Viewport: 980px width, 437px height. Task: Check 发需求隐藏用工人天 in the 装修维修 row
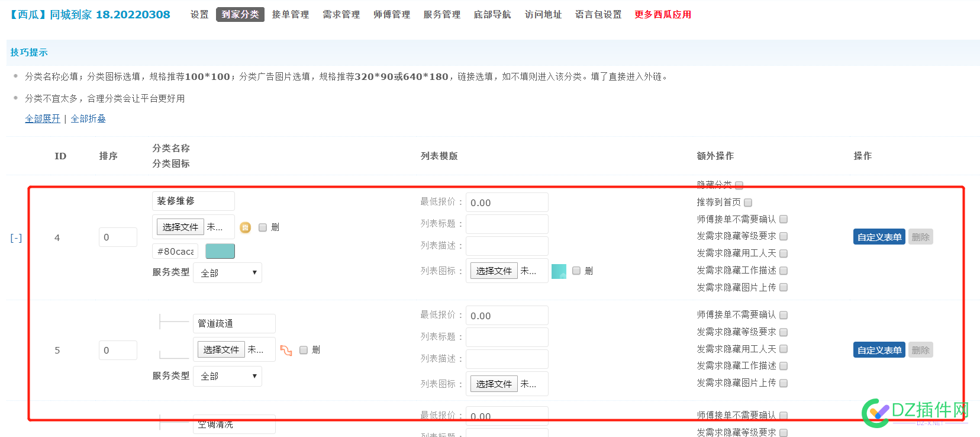point(784,253)
